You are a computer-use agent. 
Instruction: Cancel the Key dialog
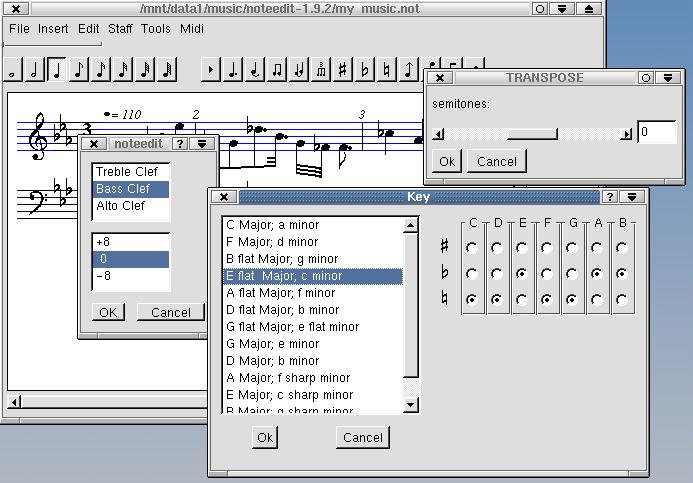(362, 437)
